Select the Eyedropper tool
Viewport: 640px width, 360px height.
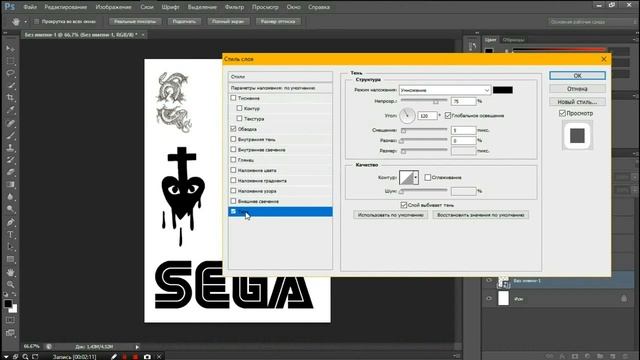coord(10,110)
